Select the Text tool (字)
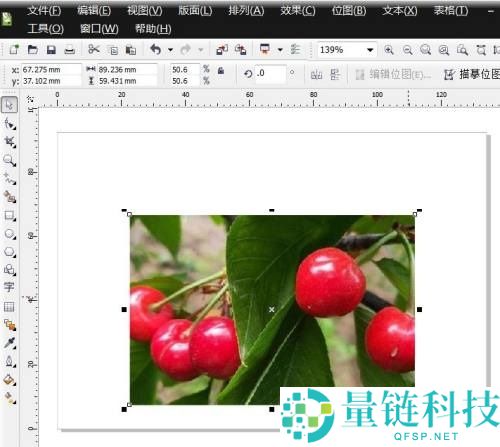The image size is (500, 447). tap(9, 287)
